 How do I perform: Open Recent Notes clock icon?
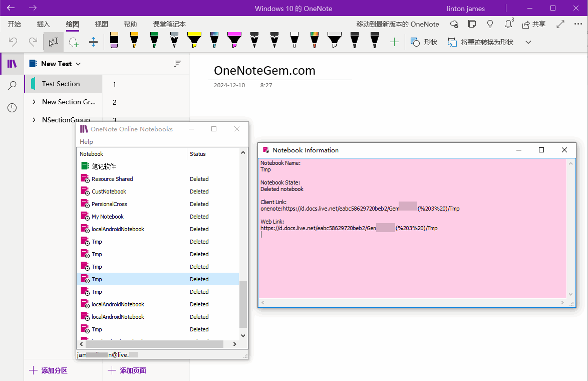pyautogui.click(x=12, y=108)
